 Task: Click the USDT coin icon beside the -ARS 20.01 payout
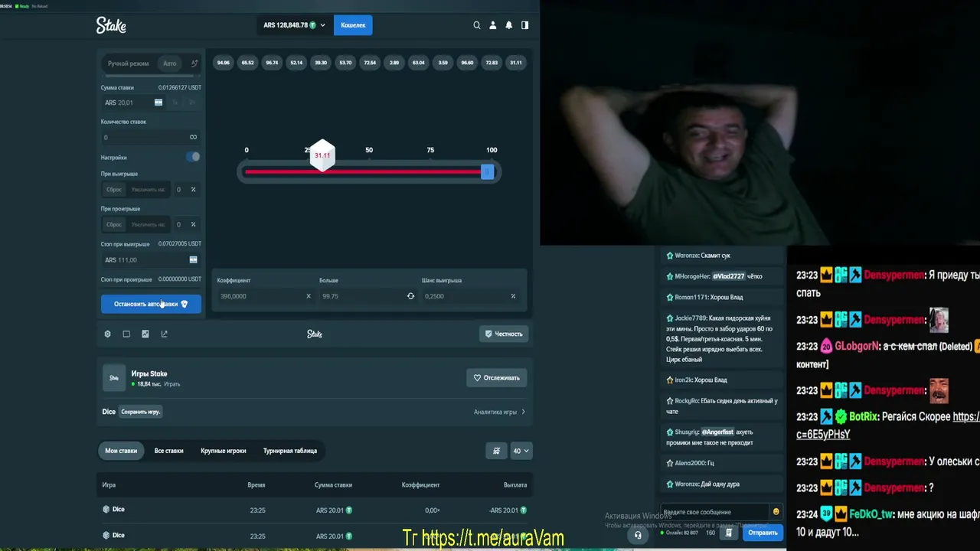tap(524, 510)
